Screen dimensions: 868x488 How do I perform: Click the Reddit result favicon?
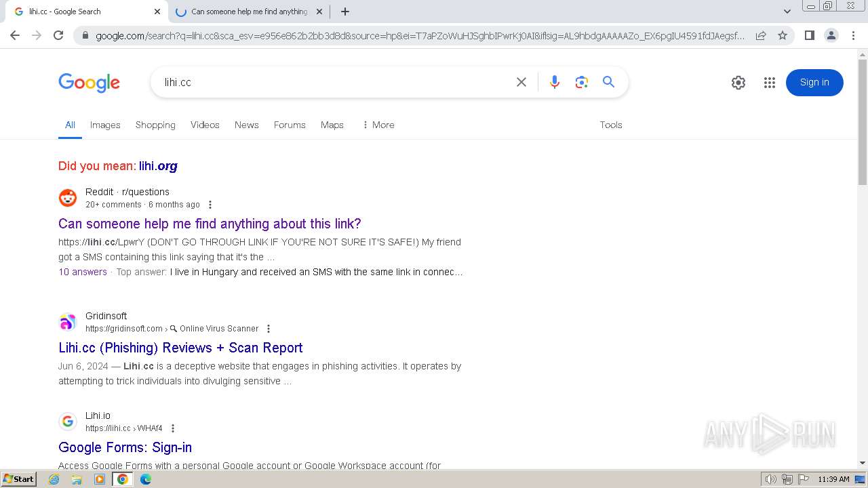[68, 198]
